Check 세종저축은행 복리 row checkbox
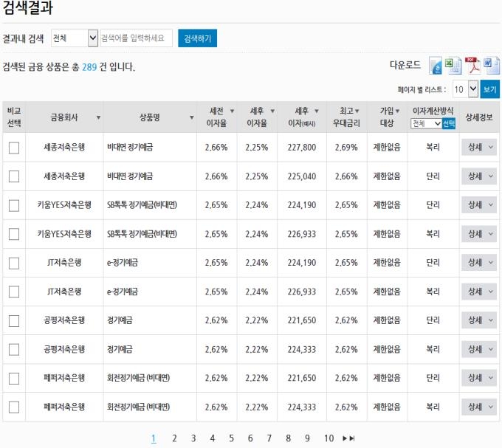This screenshot has width=502, height=448. [14, 148]
